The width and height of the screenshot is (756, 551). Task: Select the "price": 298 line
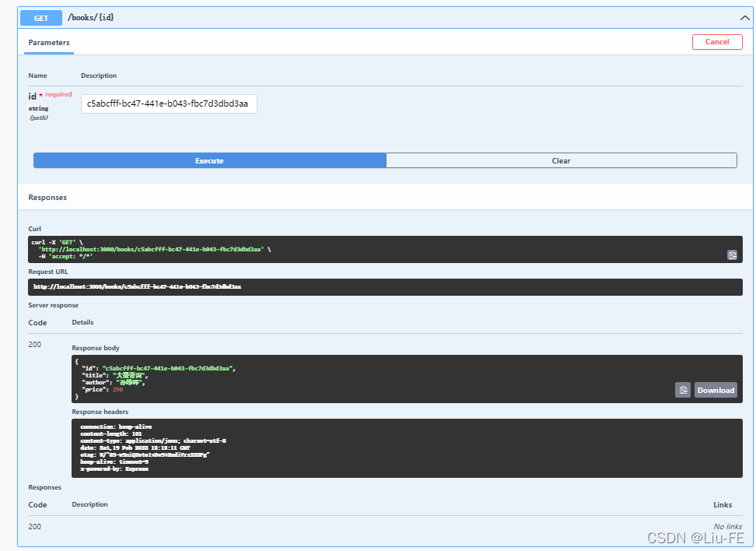click(x=102, y=389)
